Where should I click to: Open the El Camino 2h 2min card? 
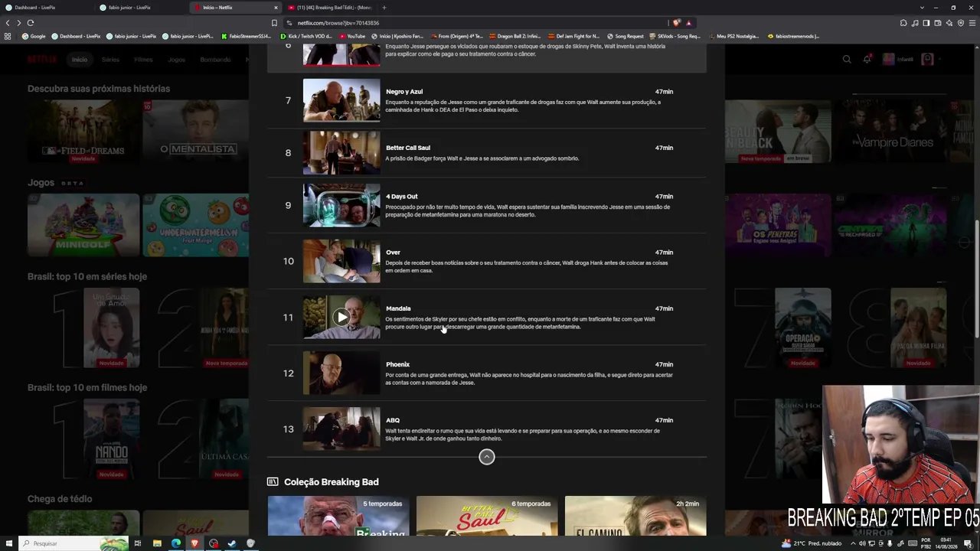point(635,516)
